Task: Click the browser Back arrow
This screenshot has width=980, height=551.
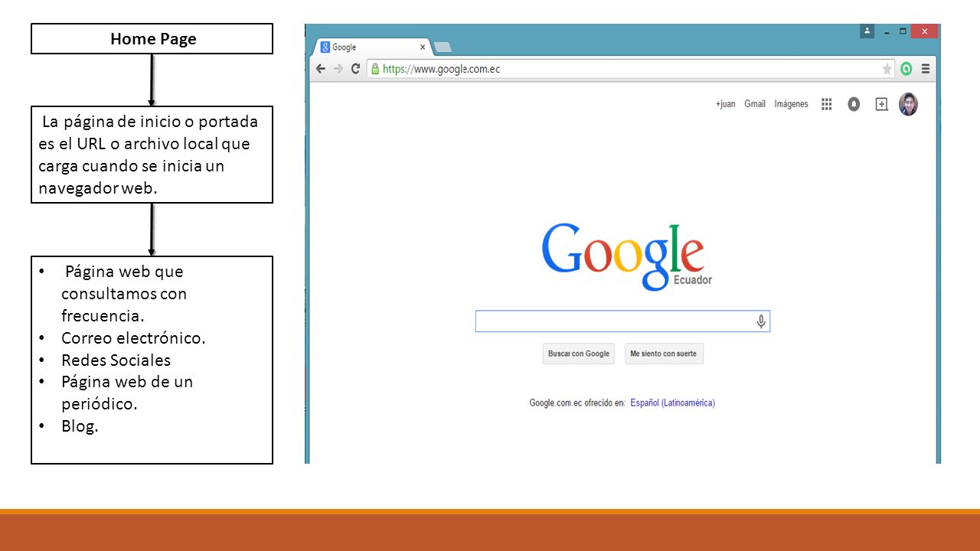Action: [x=321, y=69]
